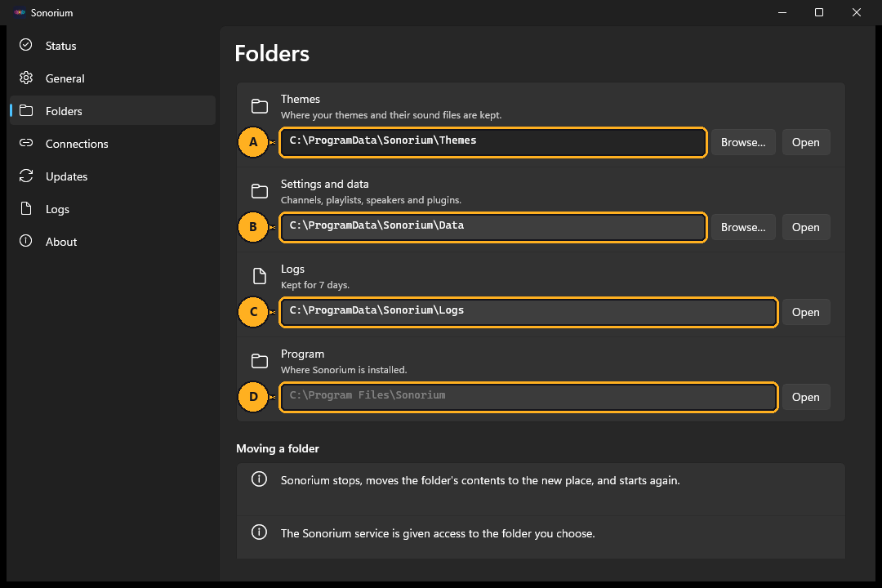Click the About info icon

pos(26,241)
